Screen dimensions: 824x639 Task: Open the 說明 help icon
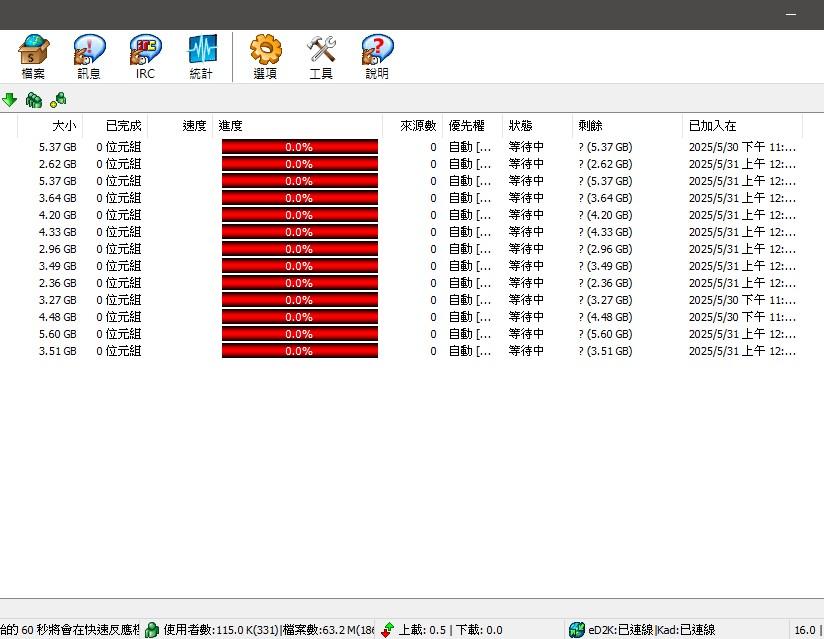tap(377, 57)
